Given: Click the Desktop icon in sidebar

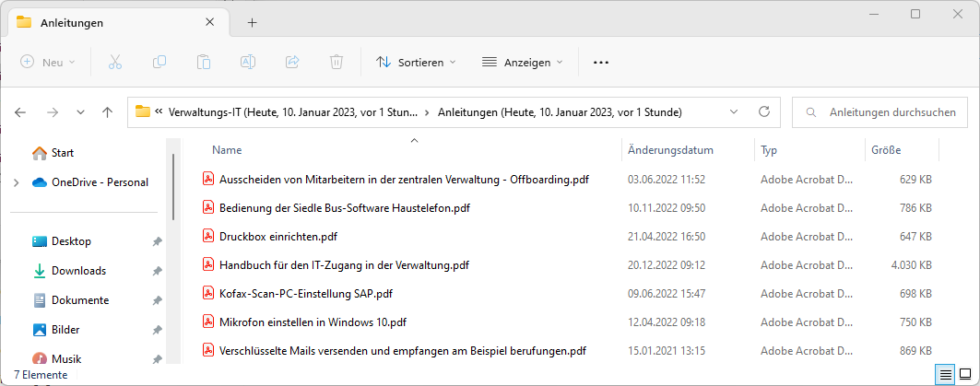Looking at the screenshot, I should click(x=40, y=241).
